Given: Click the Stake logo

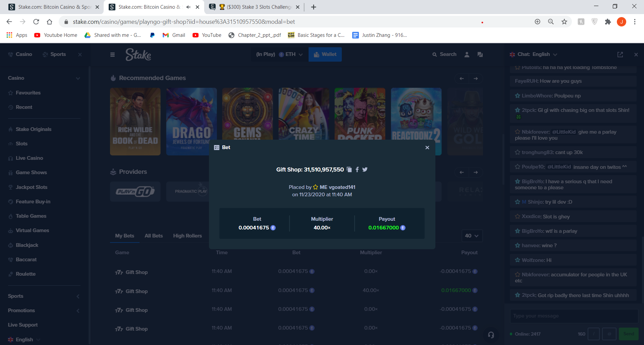Looking at the screenshot, I should click(138, 54).
